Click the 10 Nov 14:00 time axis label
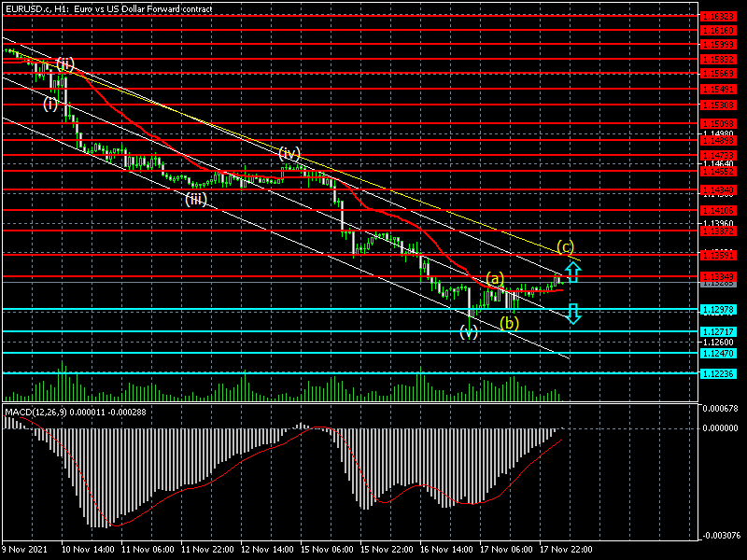Screen dimensions: 747x560 coord(91,550)
